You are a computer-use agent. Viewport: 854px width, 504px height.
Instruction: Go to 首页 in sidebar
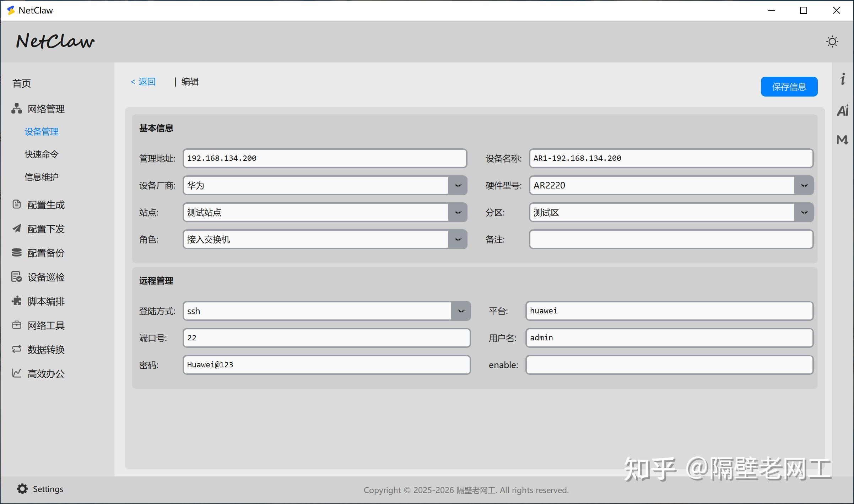tap(22, 83)
